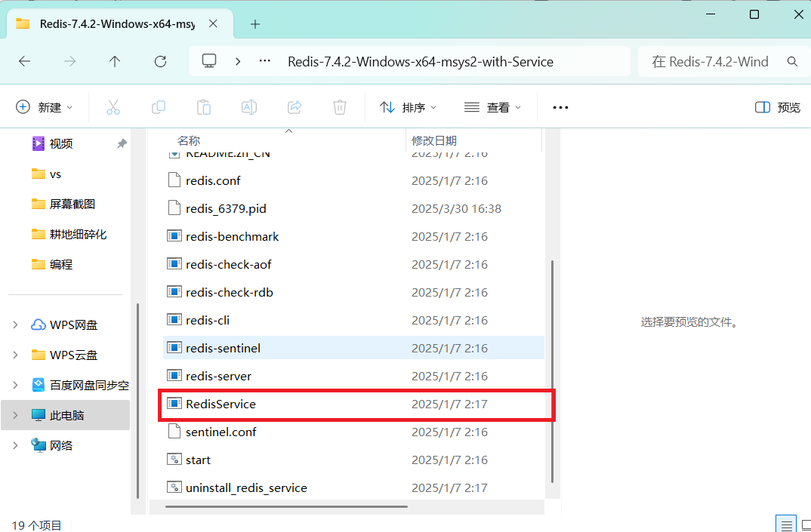Select 百度网盘同步空 in navigation pane
The image size is (811, 532).
pyautogui.click(x=80, y=385)
